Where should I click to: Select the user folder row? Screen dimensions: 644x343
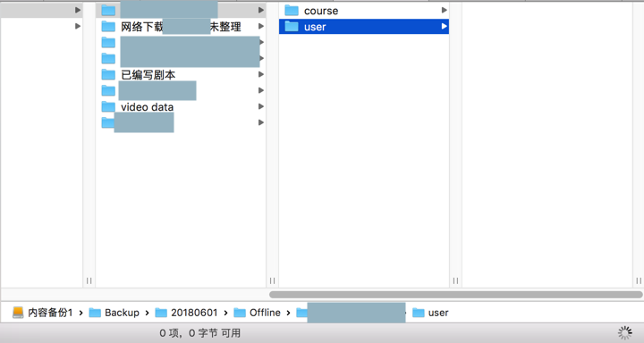[x=363, y=27]
